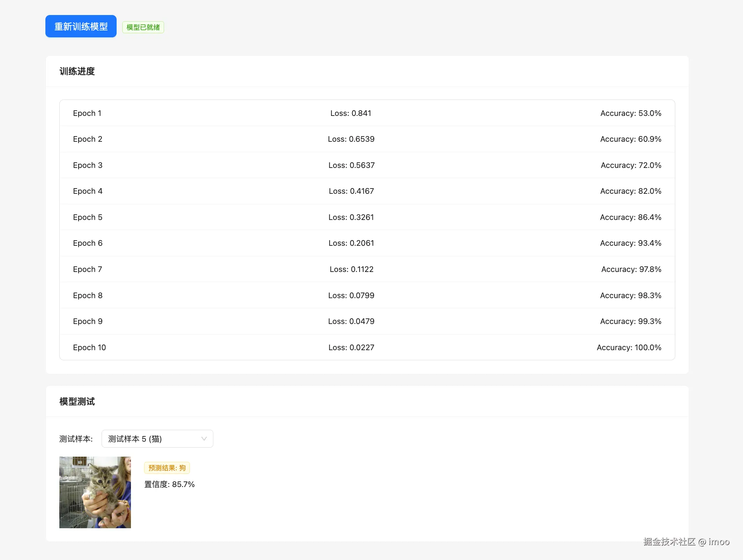
Task: Click the 置信度: 85.7% text
Action: coord(169,484)
